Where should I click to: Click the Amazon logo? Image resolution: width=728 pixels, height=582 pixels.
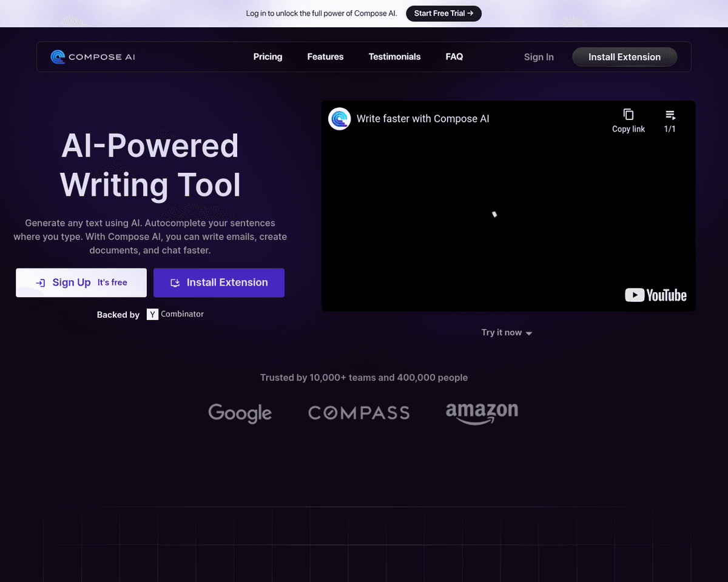(482, 412)
